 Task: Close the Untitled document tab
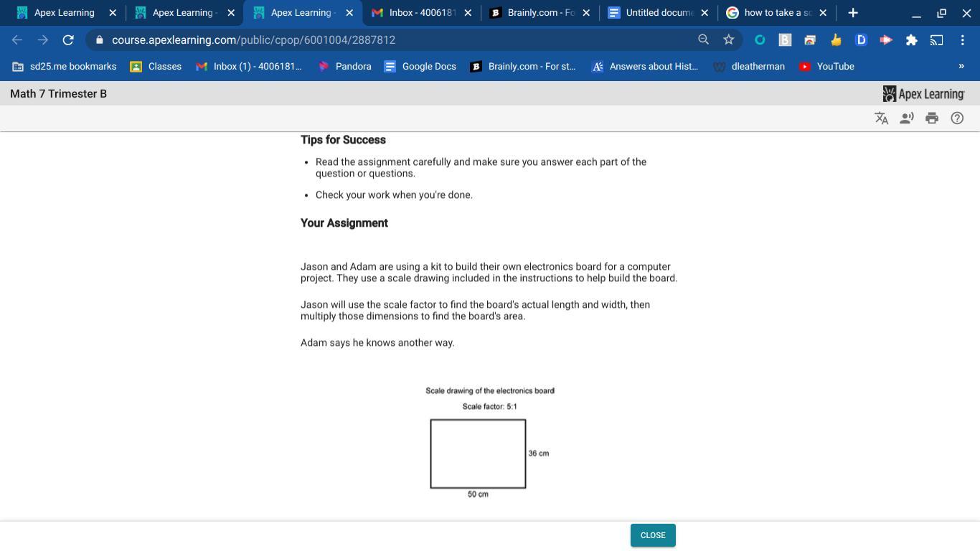coord(705,13)
